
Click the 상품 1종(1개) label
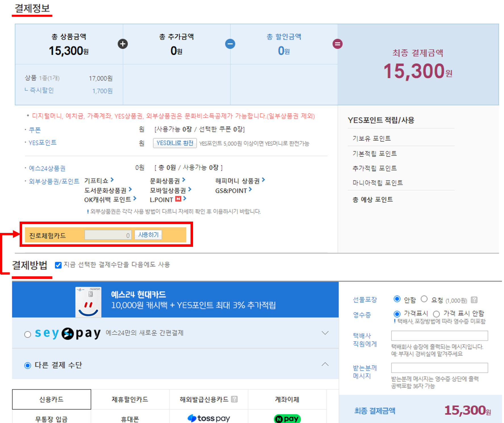click(42, 78)
